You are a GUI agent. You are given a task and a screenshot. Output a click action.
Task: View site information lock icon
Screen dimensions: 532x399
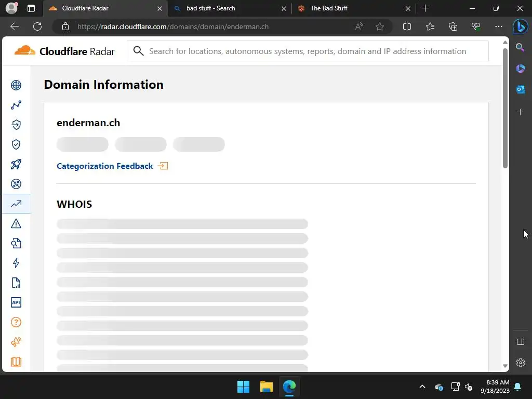pyautogui.click(x=65, y=26)
